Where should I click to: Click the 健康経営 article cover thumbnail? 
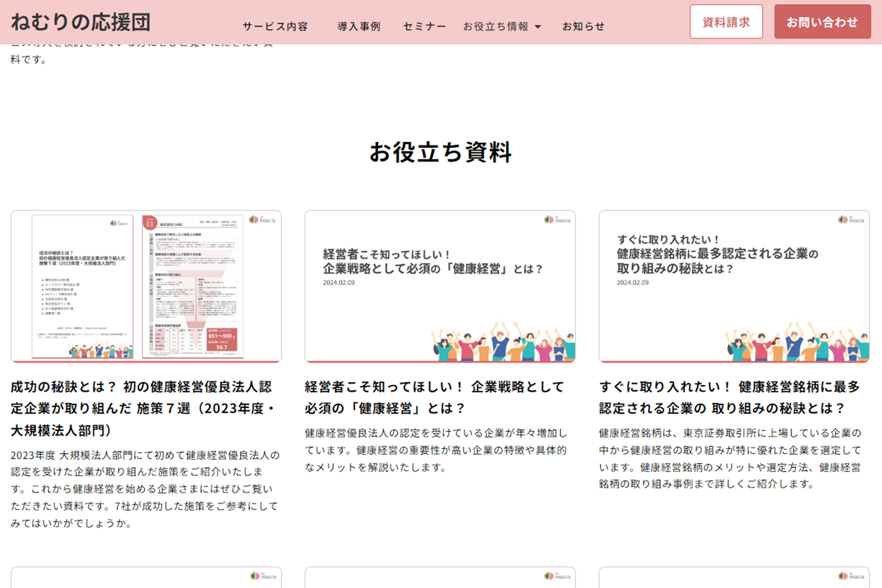coord(440,286)
